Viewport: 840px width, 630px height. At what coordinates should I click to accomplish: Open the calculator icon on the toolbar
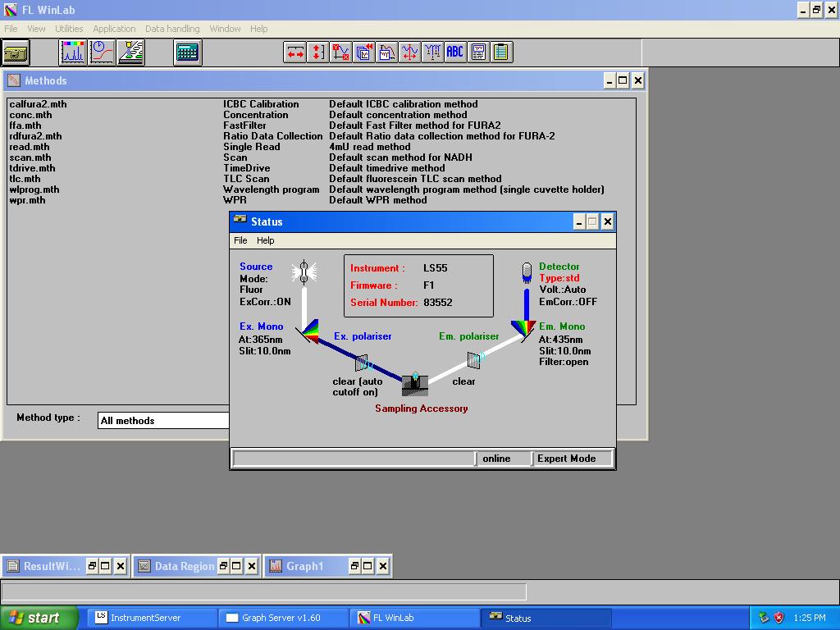tap(188, 52)
